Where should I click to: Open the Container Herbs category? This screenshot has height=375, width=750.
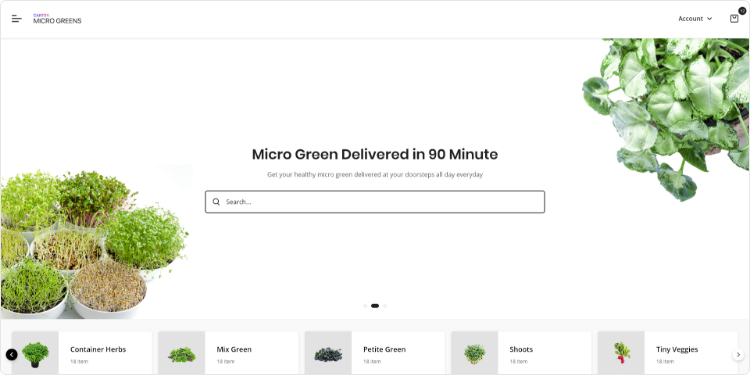(82, 354)
